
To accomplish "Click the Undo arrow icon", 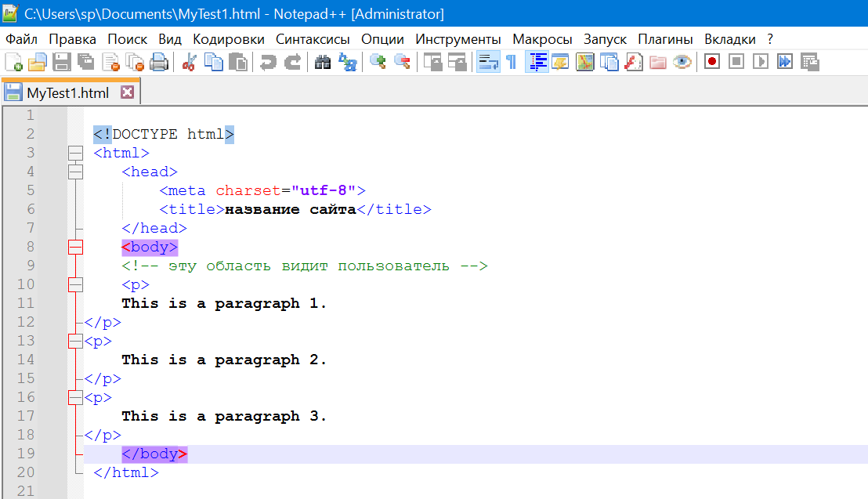I will coord(269,62).
